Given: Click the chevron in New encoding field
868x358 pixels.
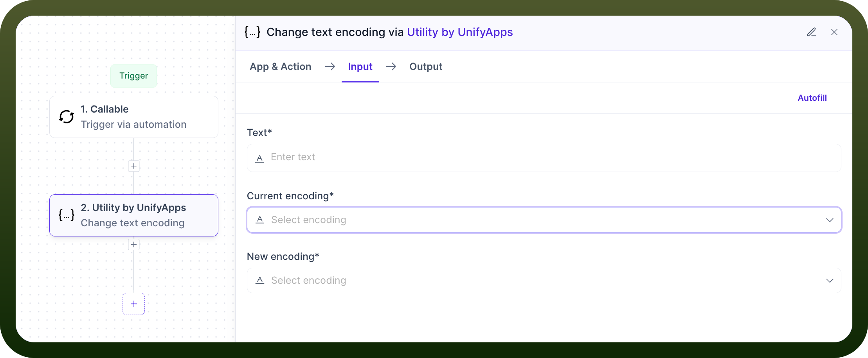Looking at the screenshot, I should point(830,281).
